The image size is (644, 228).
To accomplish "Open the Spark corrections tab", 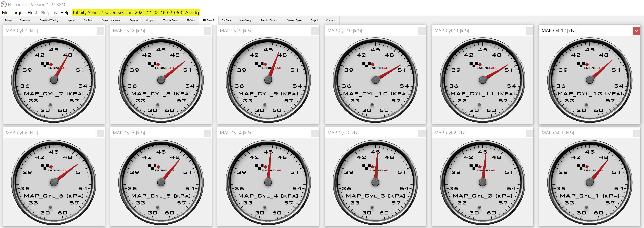I will click(x=111, y=20).
